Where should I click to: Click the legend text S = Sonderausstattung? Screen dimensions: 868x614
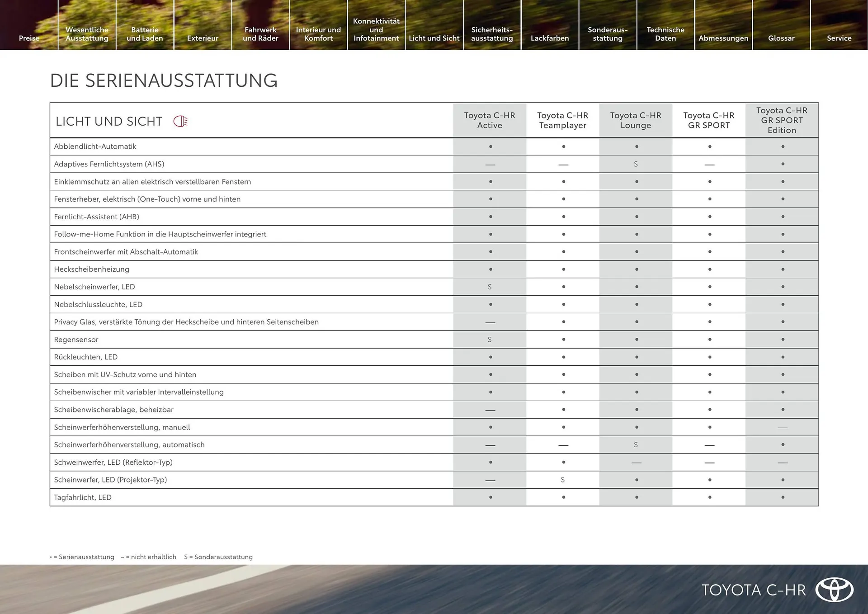(218, 557)
